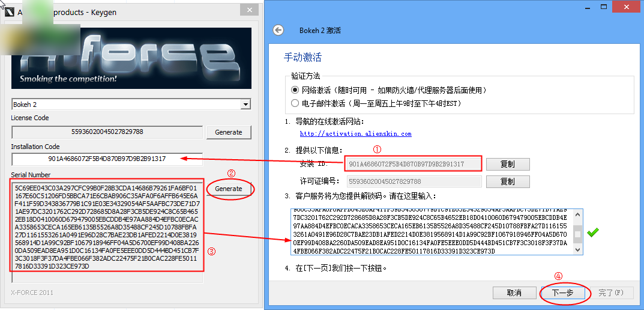The height and width of the screenshot is (310, 644).
Task: Click inside the unlock code text area
Action: coord(432,232)
